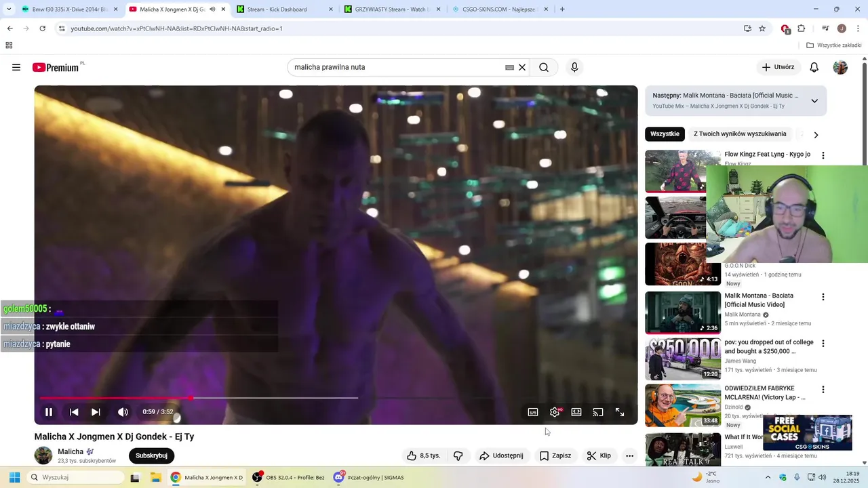Open on-screen keyboard icon in search box
868x488 pixels.
[509, 67]
